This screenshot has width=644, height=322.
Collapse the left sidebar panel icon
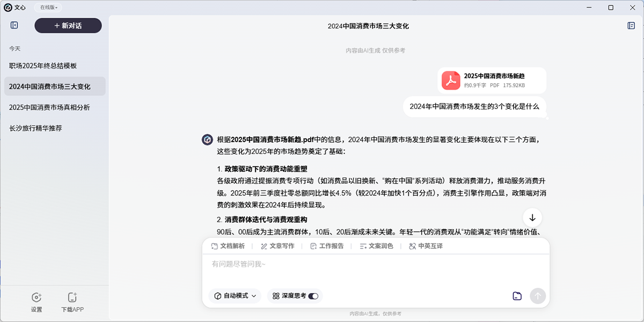(x=14, y=25)
